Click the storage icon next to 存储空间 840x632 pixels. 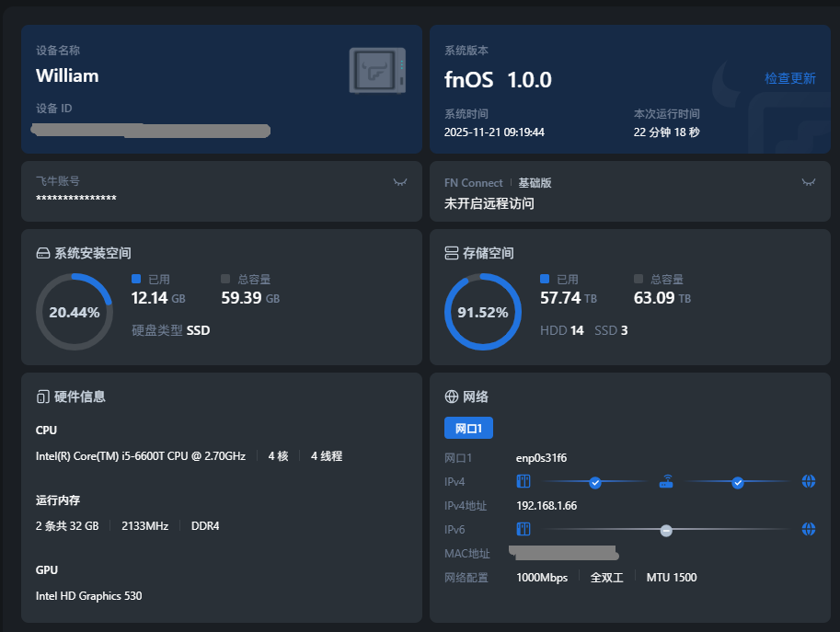point(451,253)
